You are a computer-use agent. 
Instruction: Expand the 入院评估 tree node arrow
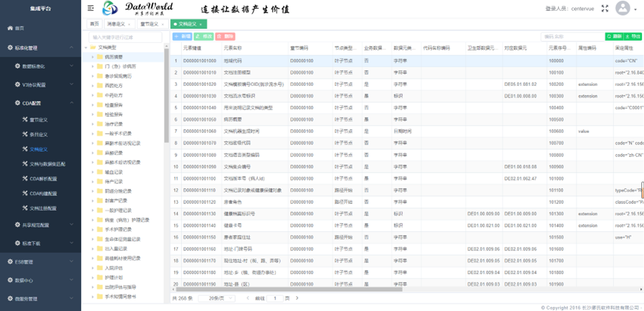[x=93, y=267]
